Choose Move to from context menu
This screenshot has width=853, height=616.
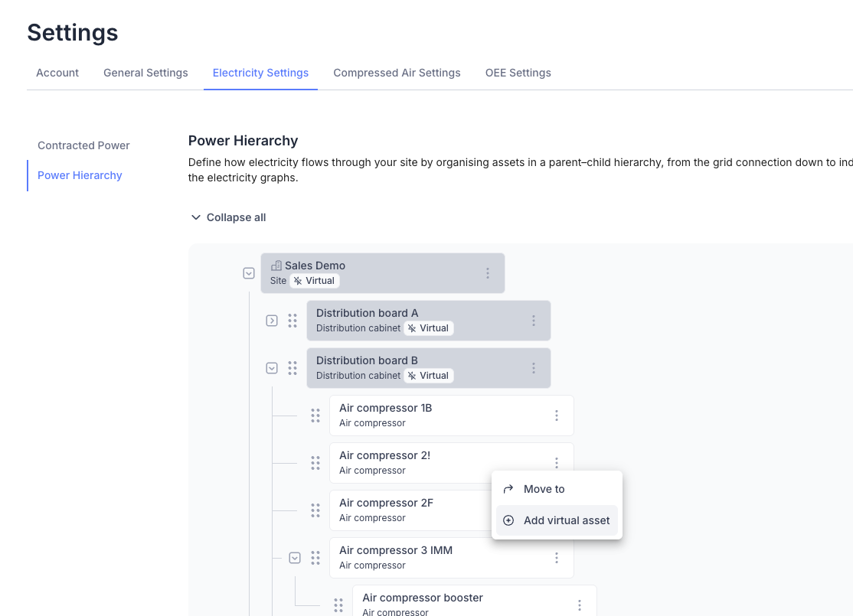point(544,489)
